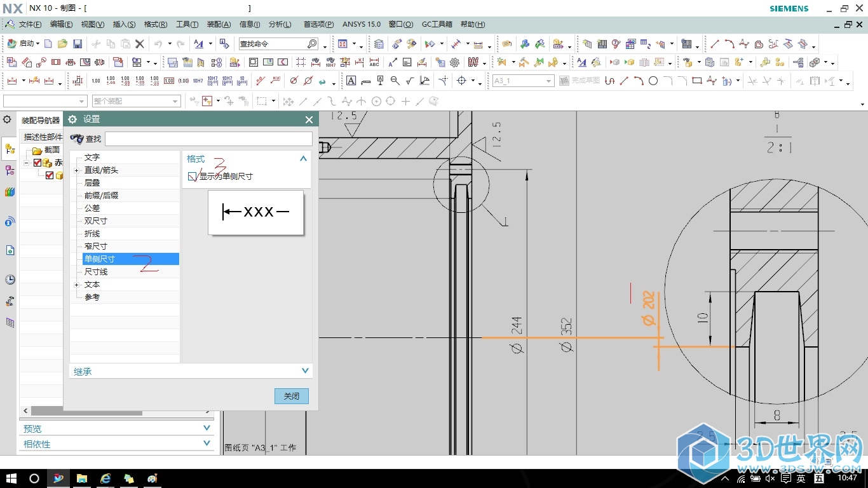Open the Assembly Navigator sidebar tab icon
Viewport: 868px width, 488px height.
(x=10, y=149)
